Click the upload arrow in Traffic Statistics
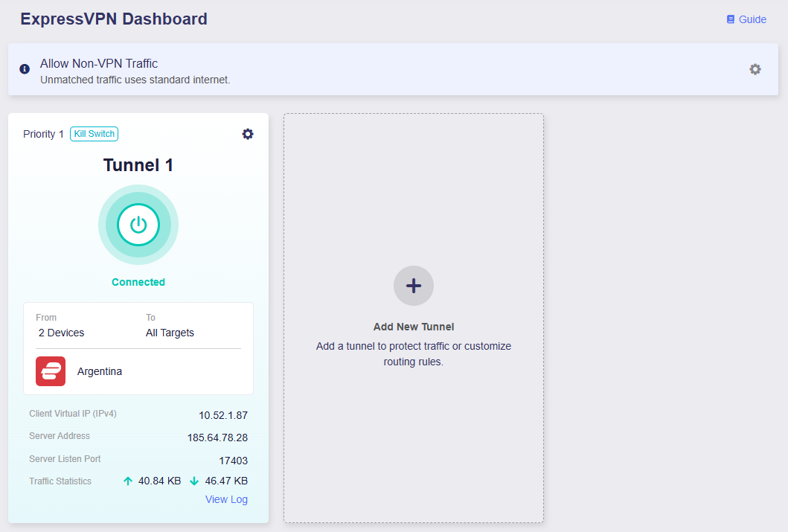Image resolution: width=788 pixels, height=532 pixels. point(128,481)
